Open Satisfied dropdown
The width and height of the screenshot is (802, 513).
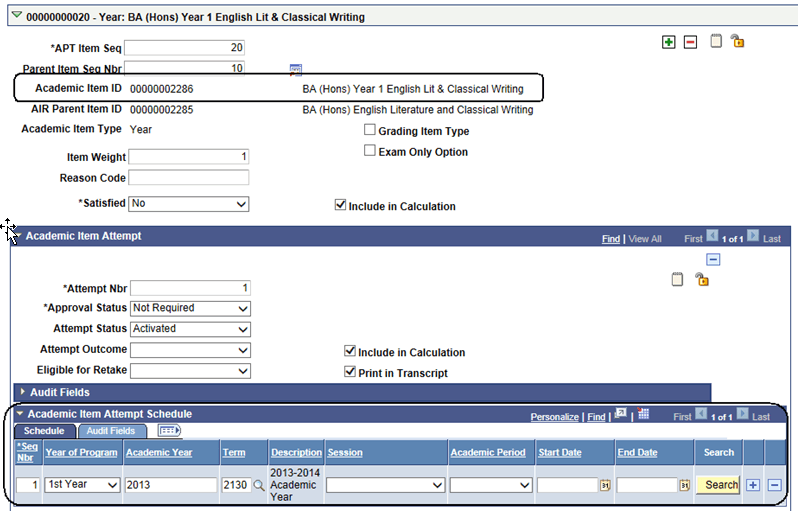[189, 204]
